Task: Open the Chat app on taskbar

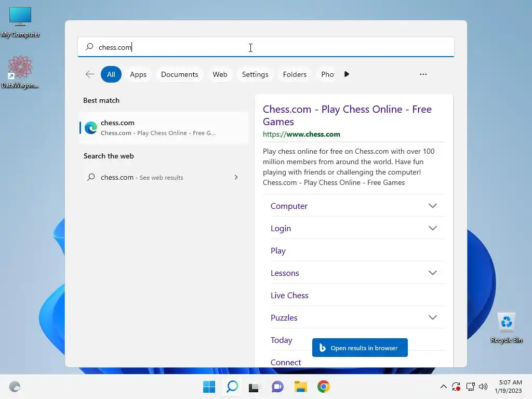Action: 277,387
